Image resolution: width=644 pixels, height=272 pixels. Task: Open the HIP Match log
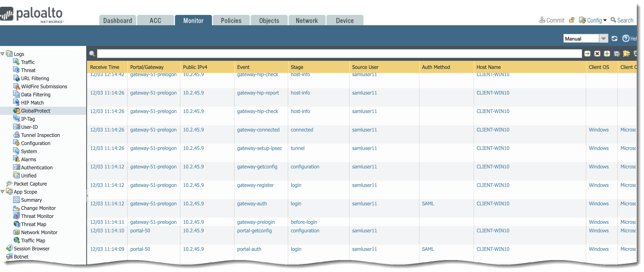[32, 102]
